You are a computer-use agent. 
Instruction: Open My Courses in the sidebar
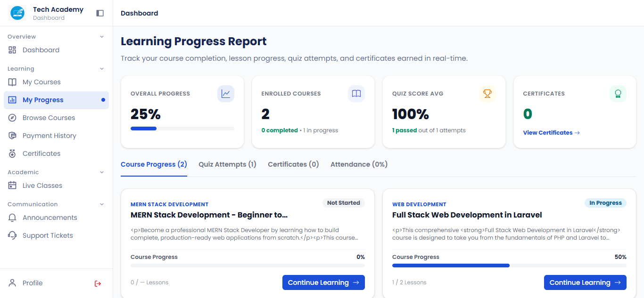point(56,82)
